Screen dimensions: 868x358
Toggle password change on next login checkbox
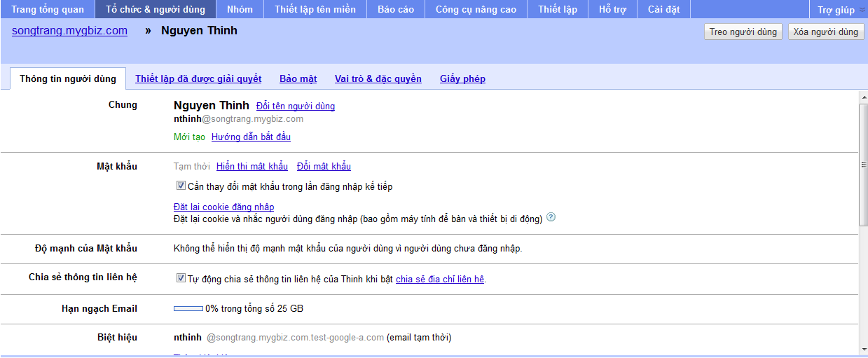(181, 186)
